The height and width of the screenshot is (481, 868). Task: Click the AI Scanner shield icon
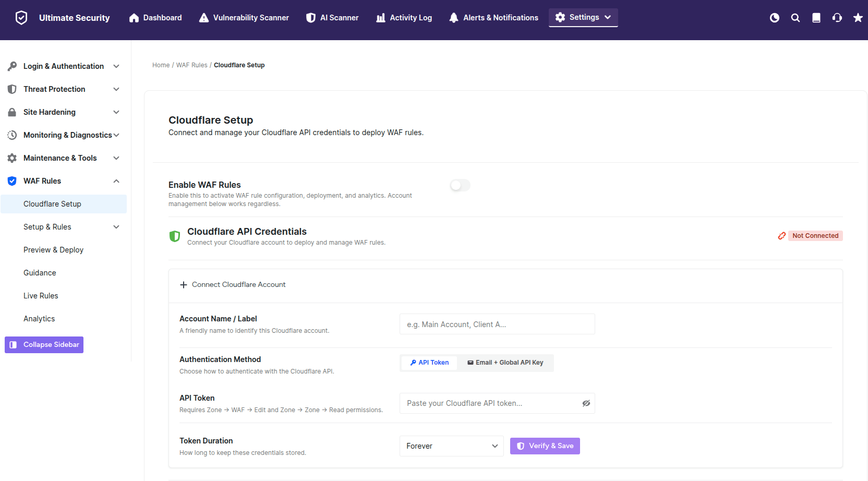[x=311, y=18]
